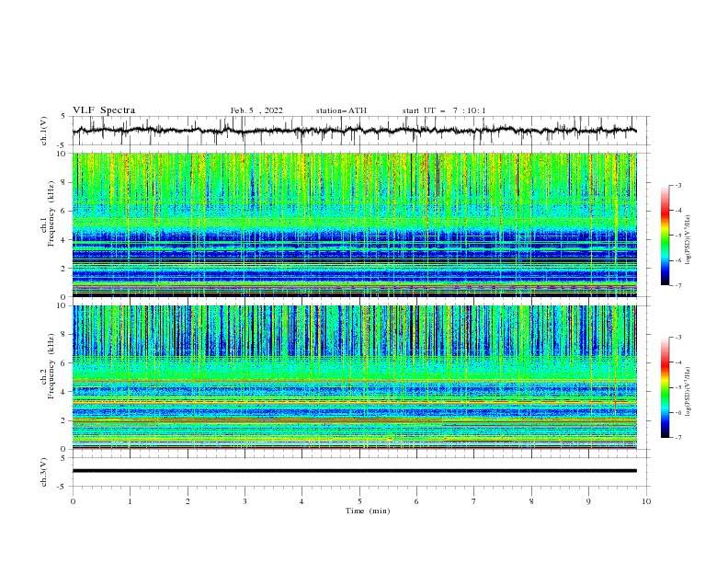Click the ch.1 colorbar "log(PSD)(V²/Hz)" caption
The image size is (728, 563).
coord(688,240)
